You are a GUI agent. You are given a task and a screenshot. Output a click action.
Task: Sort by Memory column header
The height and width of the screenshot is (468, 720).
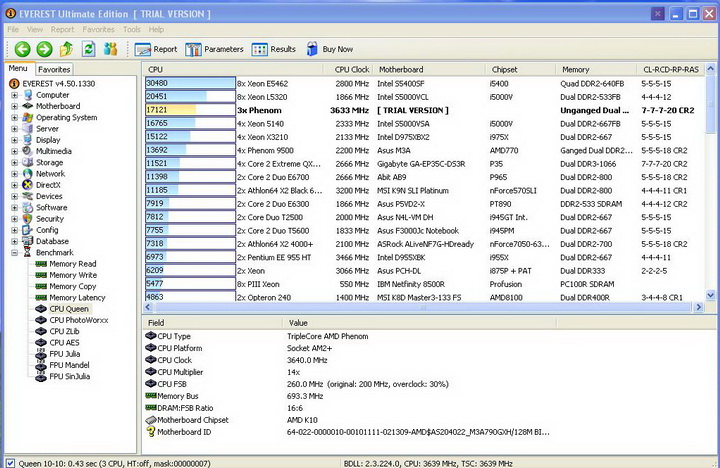click(x=596, y=69)
